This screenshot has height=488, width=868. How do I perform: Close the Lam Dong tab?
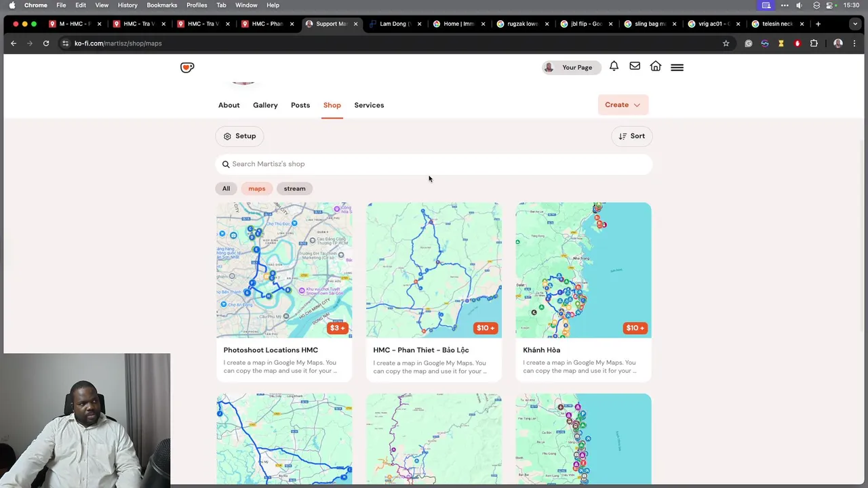pyautogui.click(x=419, y=24)
